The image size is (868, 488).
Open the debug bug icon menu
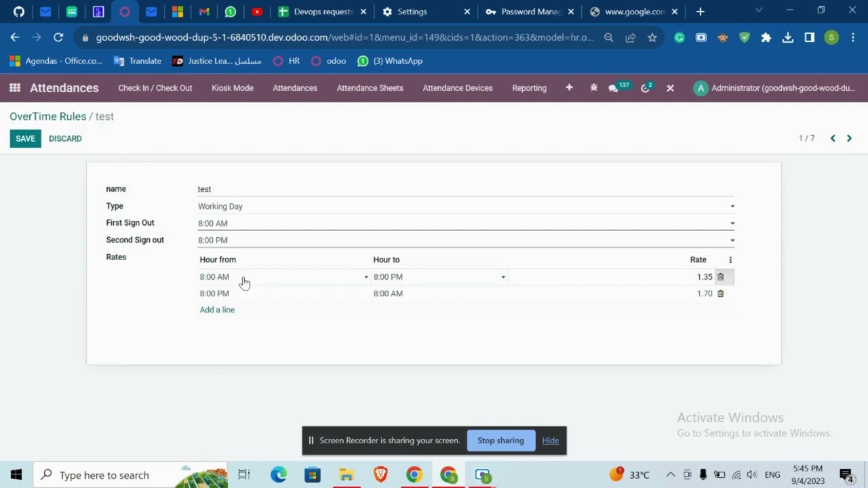[594, 88]
